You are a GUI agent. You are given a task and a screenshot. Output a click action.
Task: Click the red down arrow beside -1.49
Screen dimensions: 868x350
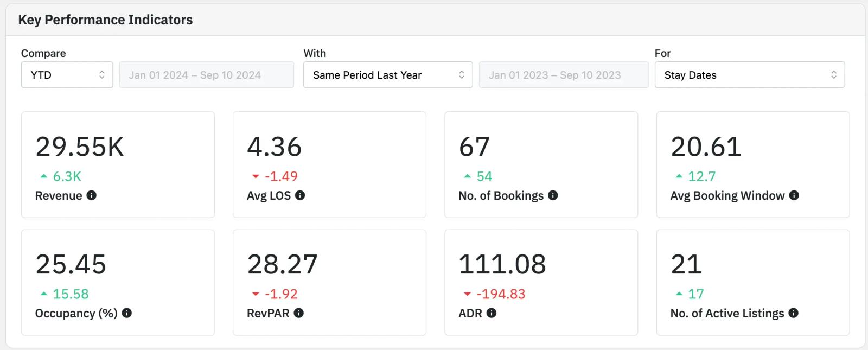pyautogui.click(x=256, y=176)
